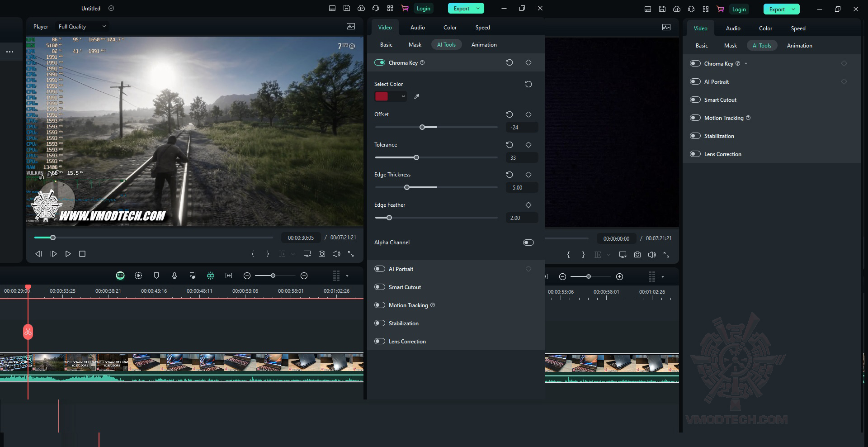Image resolution: width=868 pixels, height=447 pixels.
Task: Open the shopping cart in the front window
Action: [x=405, y=8]
